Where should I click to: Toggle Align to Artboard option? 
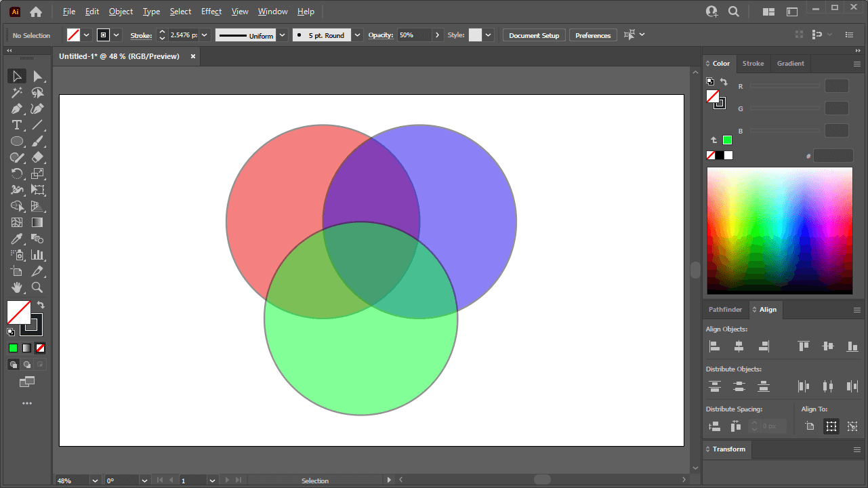click(810, 426)
